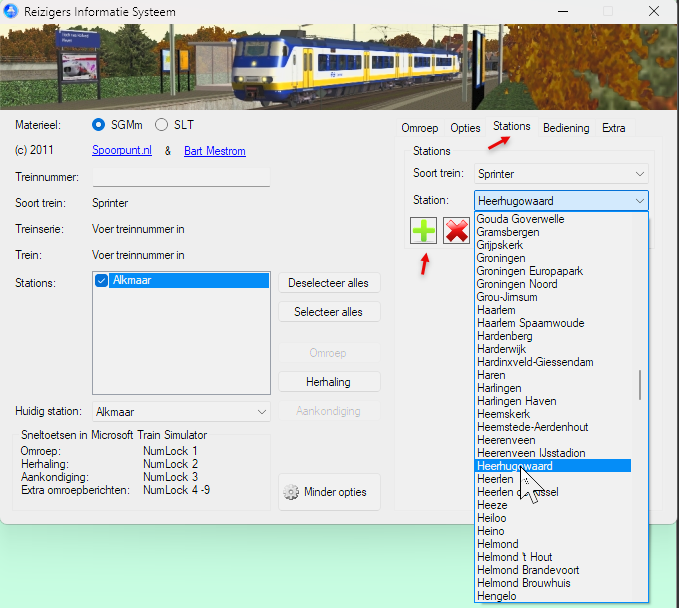Click the Minder opties button

click(329, 492)
